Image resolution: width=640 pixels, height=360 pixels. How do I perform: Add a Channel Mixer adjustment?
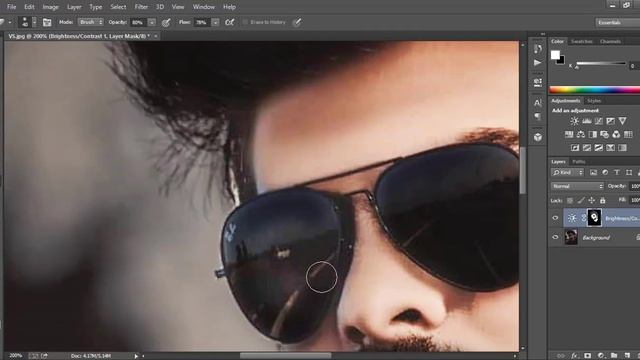tap(616, 134)
